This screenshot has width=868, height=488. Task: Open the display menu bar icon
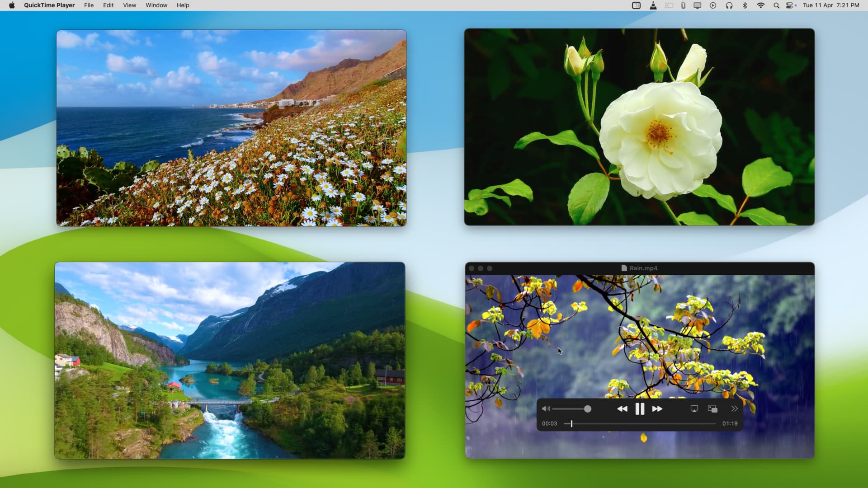(x=698, y=5)
